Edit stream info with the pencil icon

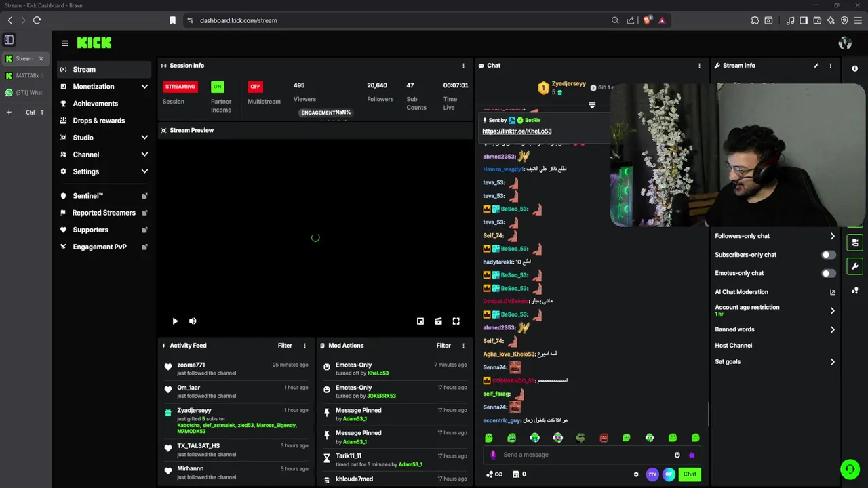[816, 66]
